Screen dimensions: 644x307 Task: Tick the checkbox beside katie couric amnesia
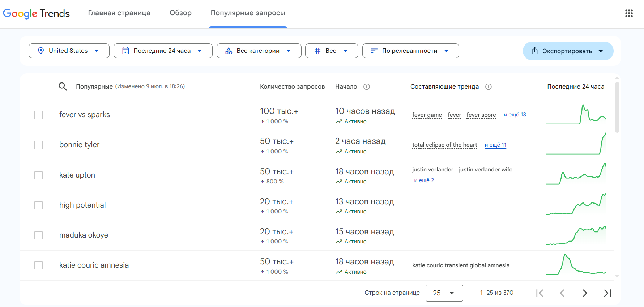38,265
